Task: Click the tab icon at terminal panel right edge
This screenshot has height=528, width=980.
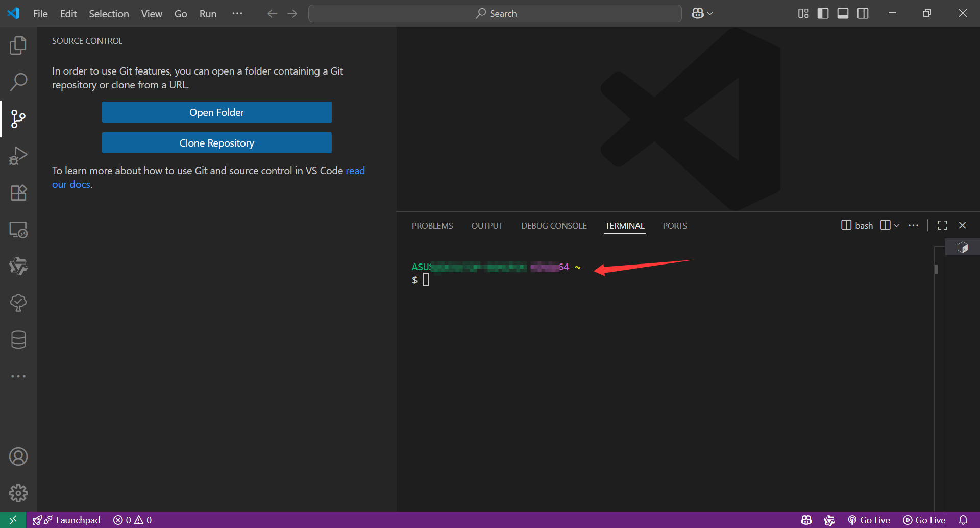Action: [963, 247]
